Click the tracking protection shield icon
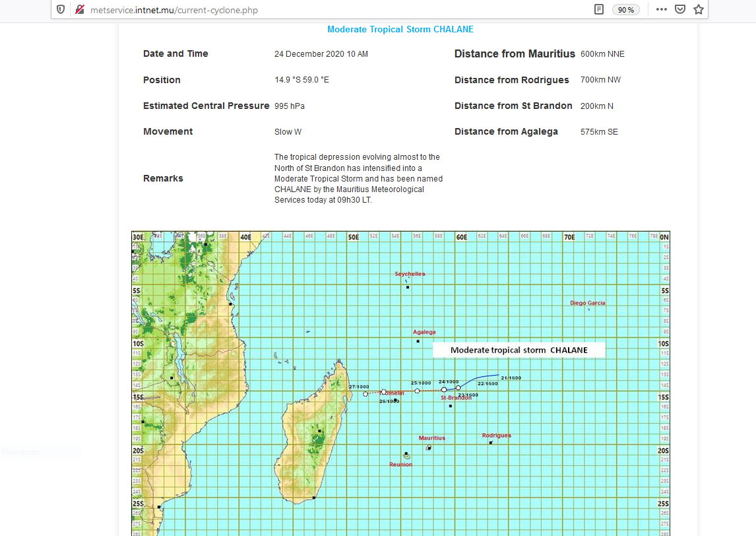 tap(61, 9)
